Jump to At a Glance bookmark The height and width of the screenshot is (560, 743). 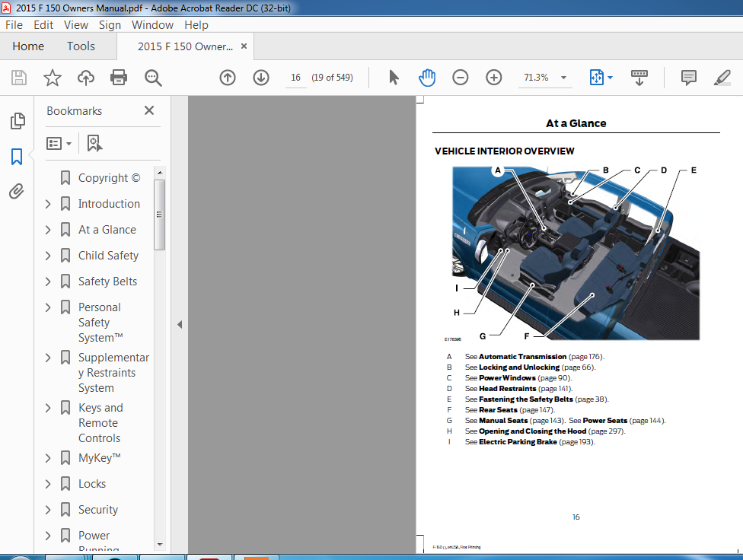pos(107,230)
